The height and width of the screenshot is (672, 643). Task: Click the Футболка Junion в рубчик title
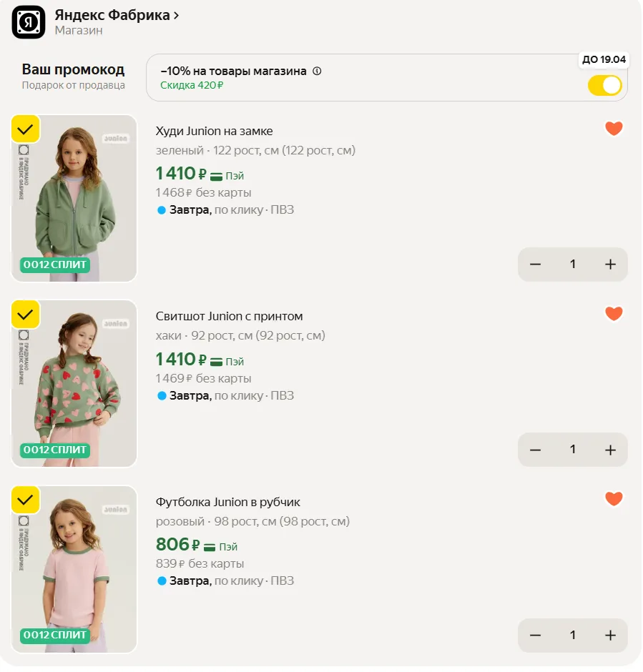point(227,502)
